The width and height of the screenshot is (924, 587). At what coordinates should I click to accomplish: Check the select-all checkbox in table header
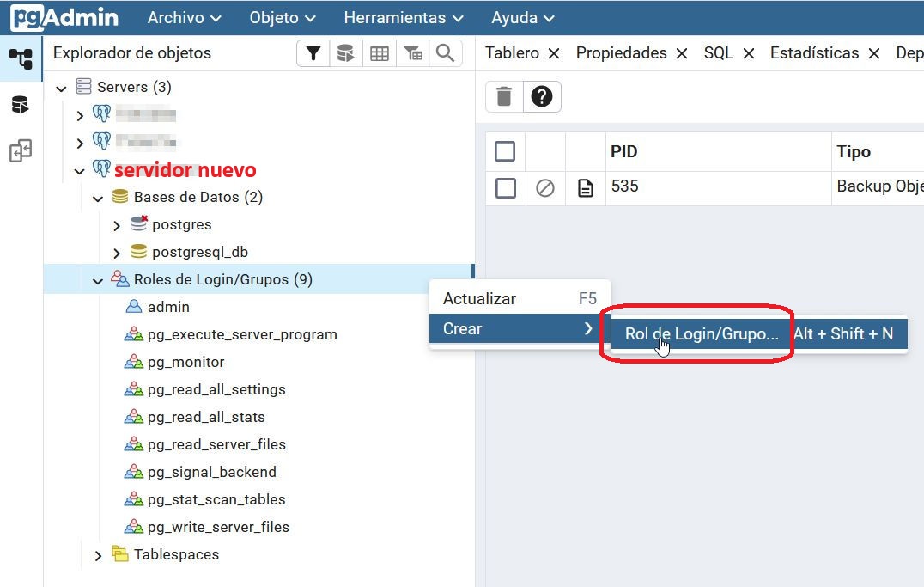(505, 152)
